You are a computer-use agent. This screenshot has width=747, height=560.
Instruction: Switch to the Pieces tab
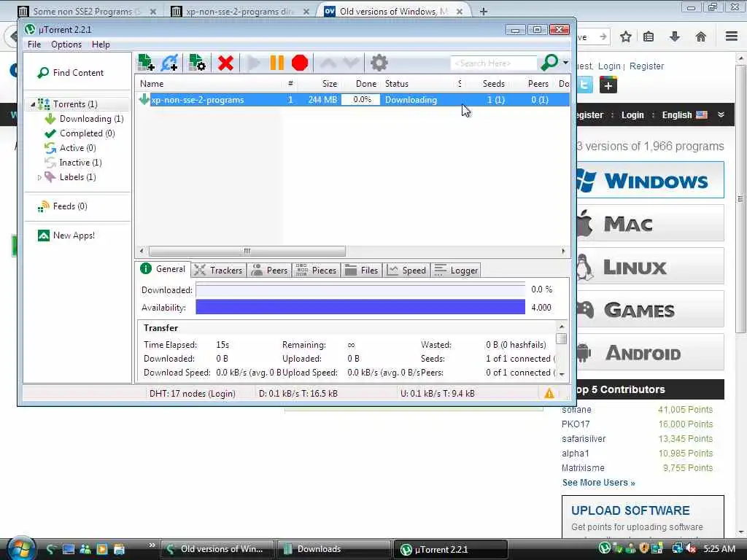click(316, 271)
